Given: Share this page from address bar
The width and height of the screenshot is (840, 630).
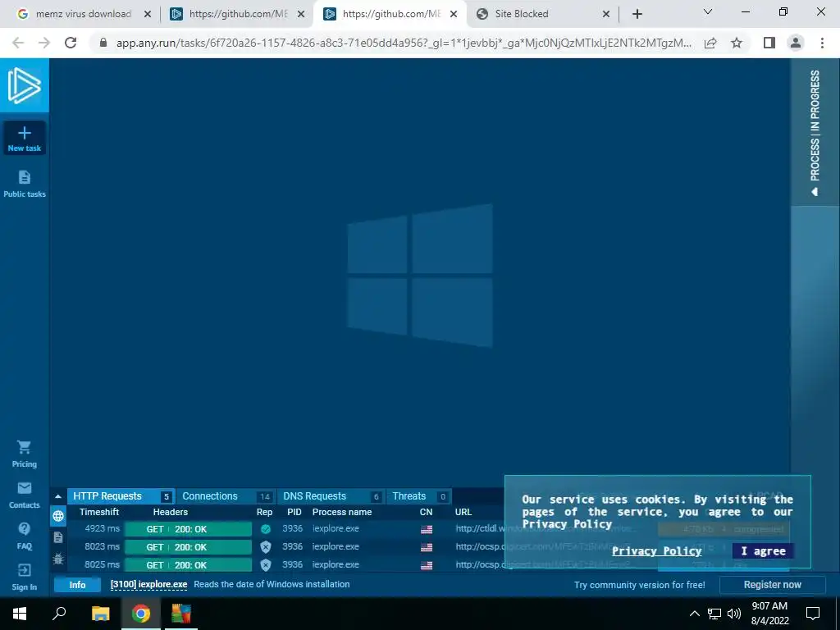Looking at the screenshot, I should [x=710, y=43].
